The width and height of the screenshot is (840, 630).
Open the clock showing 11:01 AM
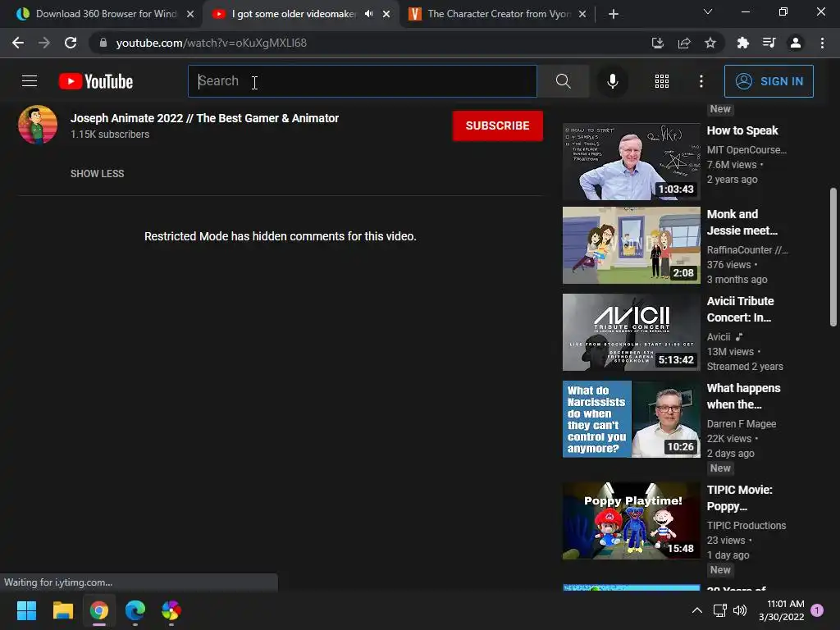[x=782, y=610]
